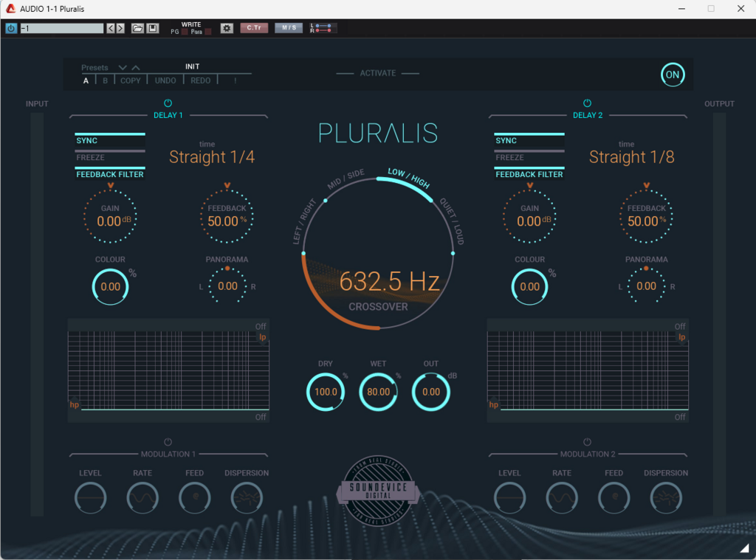Image resolution: width=756 pixels, height=560 pixels.
Task: Toggle the Modulation 1 power icon
Action: [x=168, y=442]
